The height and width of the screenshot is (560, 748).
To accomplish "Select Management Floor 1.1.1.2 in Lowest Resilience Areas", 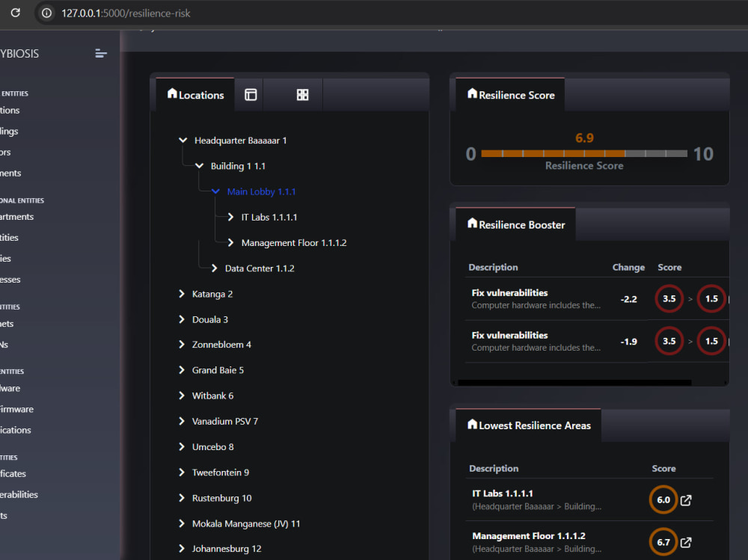I will click(x=529, y=535).
